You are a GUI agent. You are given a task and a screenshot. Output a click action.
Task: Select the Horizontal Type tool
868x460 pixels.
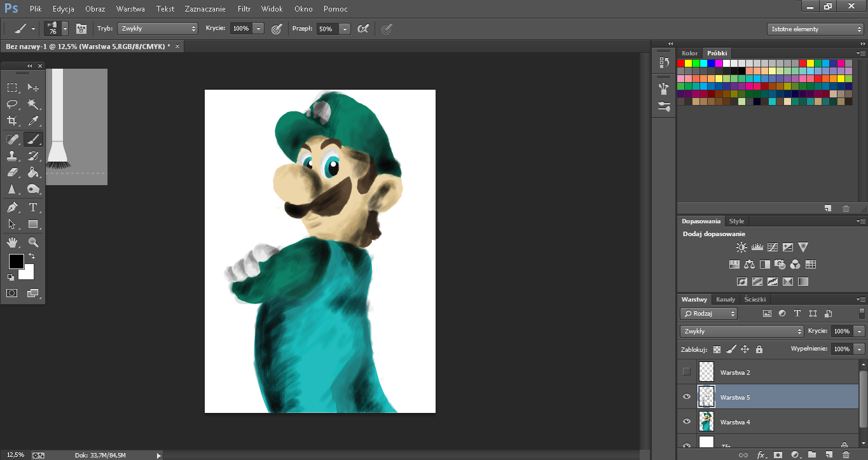pyautogui.click(x=34, y=207)
